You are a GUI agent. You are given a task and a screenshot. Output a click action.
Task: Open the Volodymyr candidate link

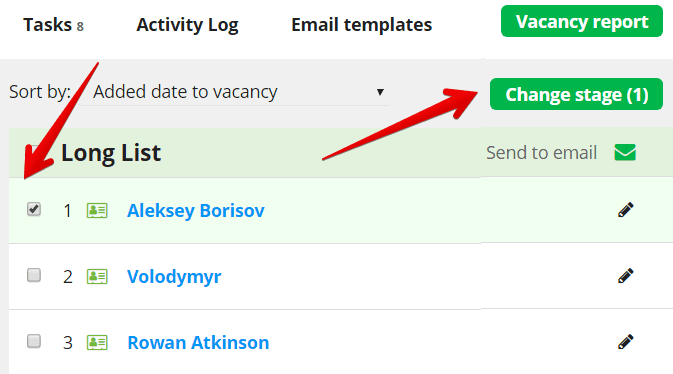[x=174, y=277]
